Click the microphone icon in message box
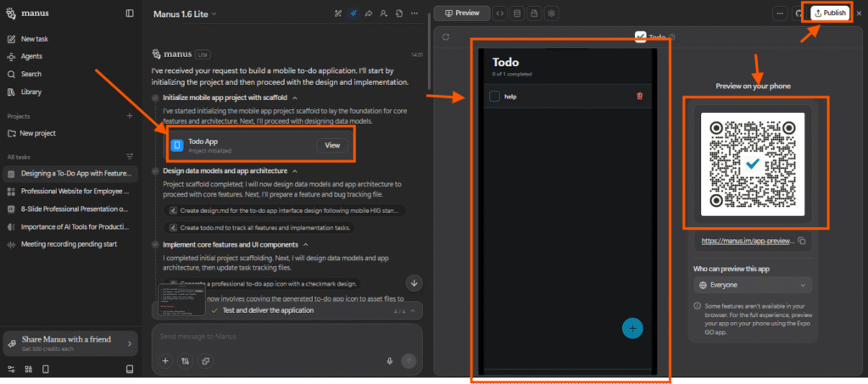Viewport: 868px width, 384px height. (390, 361)
